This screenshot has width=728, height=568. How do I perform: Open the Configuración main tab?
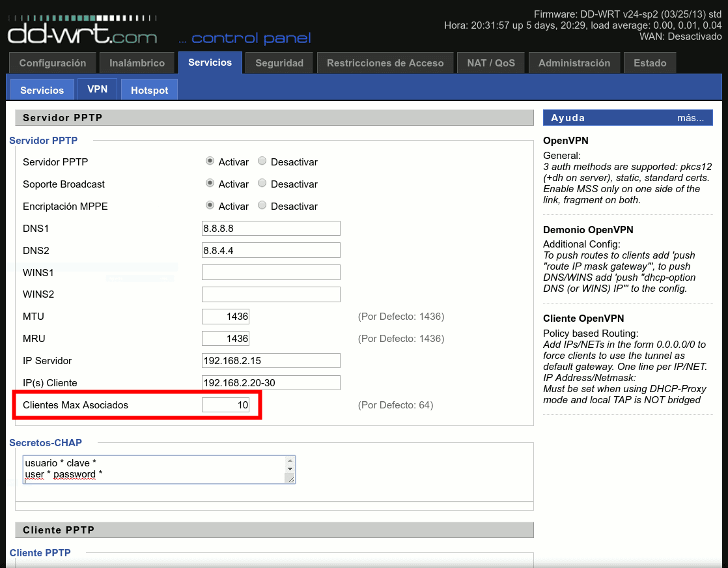click(53, 63)
